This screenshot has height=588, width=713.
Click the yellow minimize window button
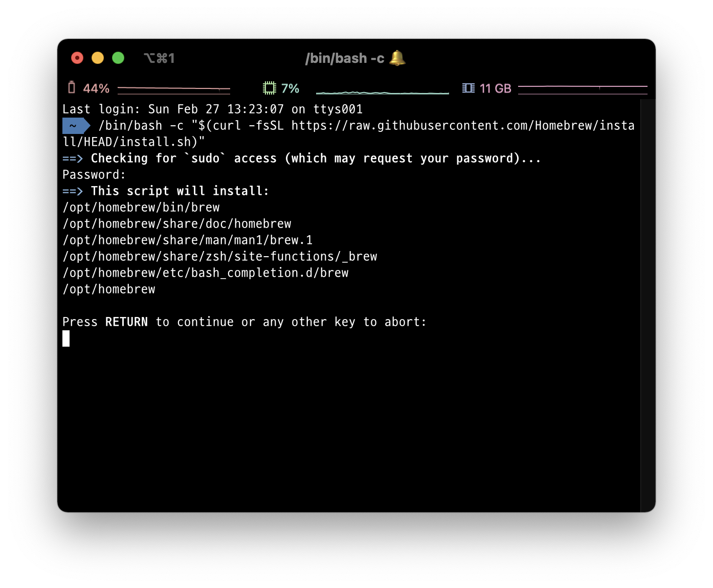98,58
